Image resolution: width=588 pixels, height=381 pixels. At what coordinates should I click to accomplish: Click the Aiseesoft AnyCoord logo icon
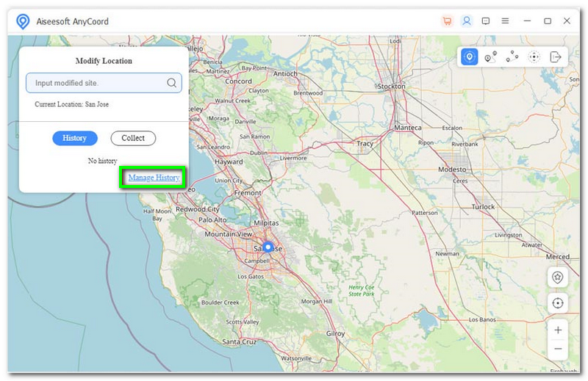(x=23, y=21)
